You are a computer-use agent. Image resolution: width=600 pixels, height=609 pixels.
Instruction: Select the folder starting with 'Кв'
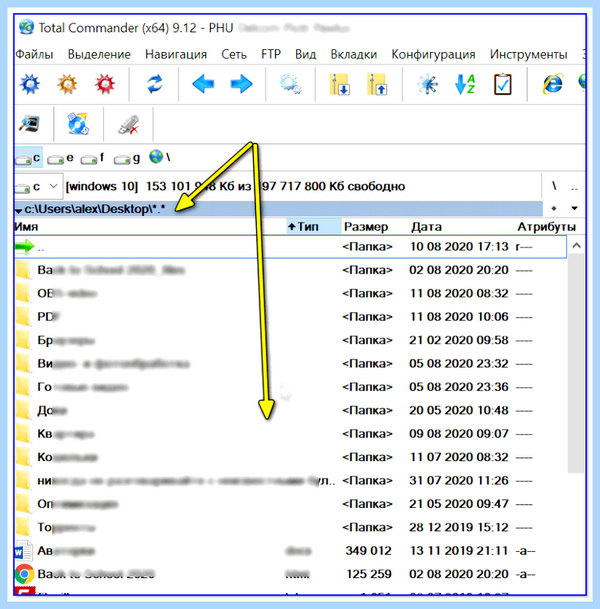coord(290,434)
